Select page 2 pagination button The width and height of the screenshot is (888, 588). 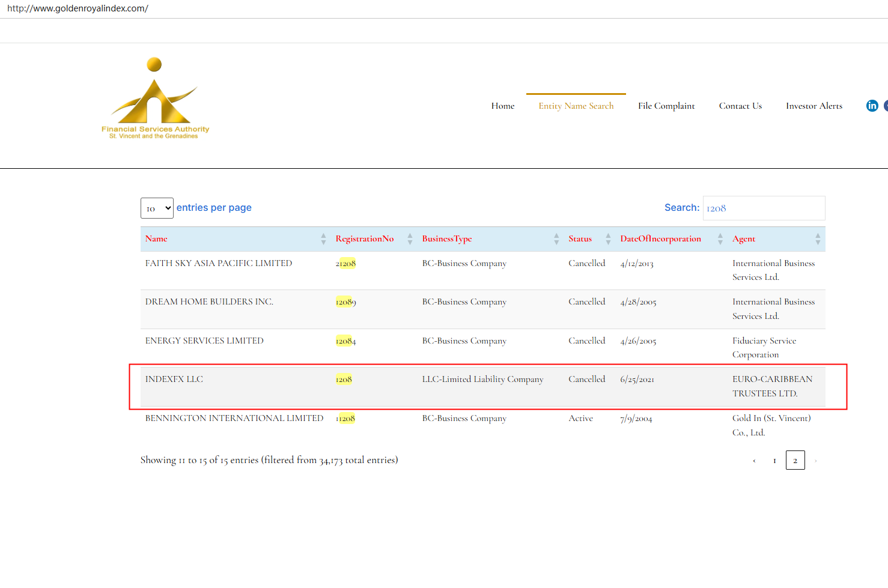[x=795, y=461]
